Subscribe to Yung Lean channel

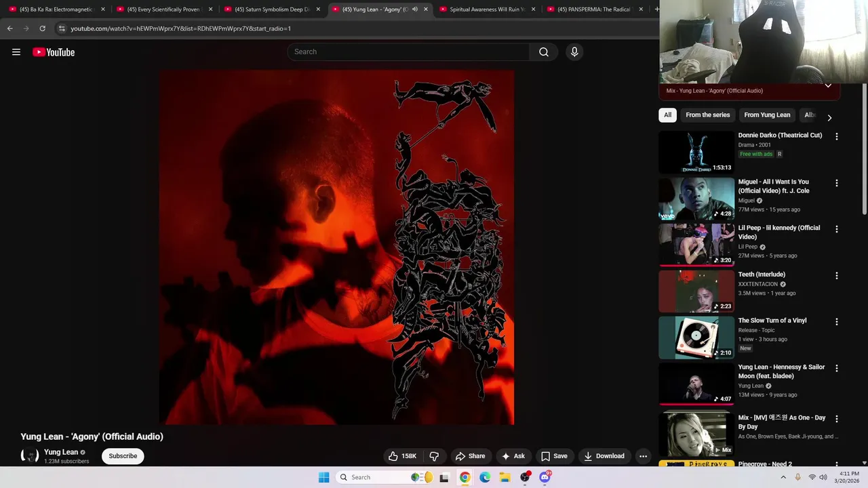click(x=123, y=456)
